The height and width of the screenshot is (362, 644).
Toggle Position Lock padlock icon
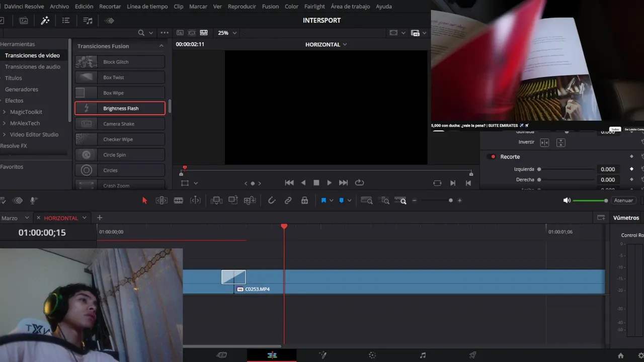304,200
